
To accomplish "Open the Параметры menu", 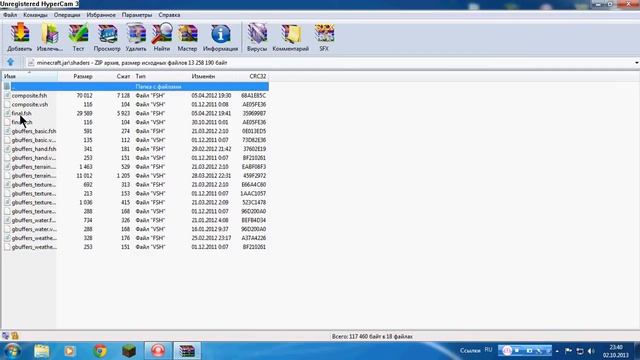I will [137, 15].
